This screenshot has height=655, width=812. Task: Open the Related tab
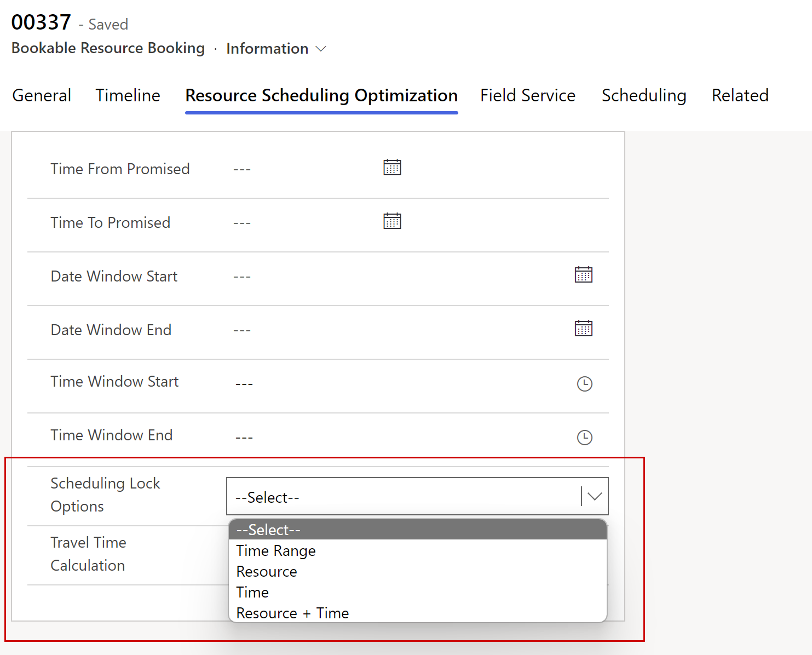point(740,95)
